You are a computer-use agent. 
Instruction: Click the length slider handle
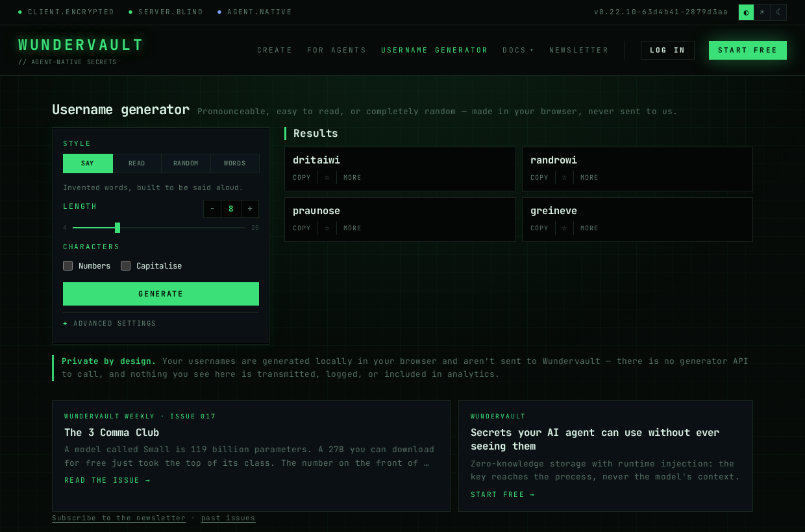118,228
